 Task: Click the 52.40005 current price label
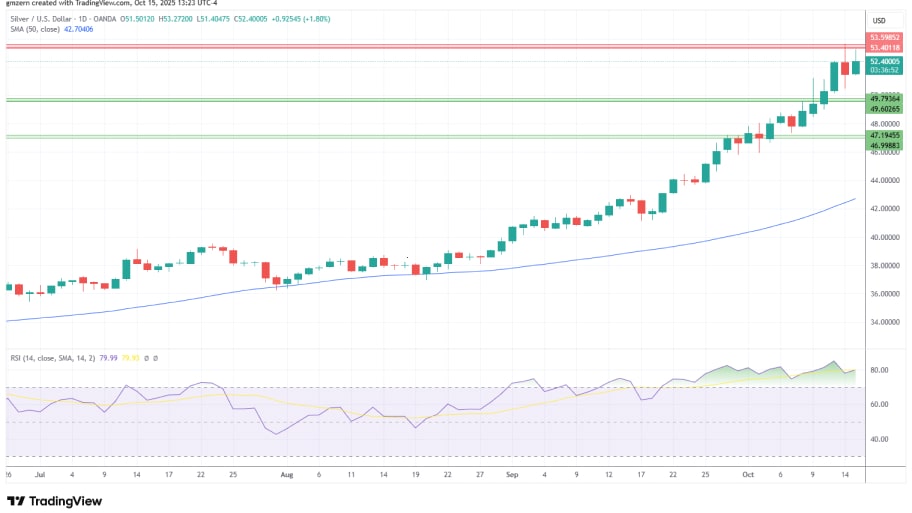click(885, 61)
